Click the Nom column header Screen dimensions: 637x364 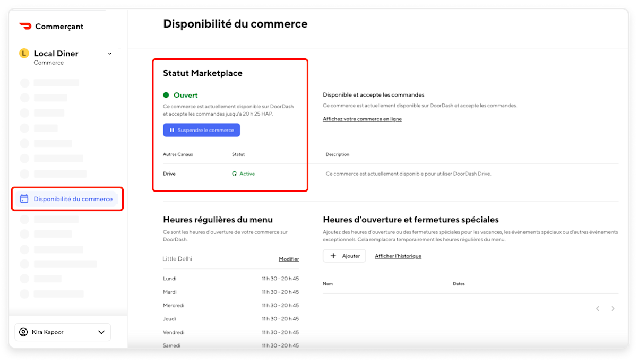tap(328, 284)
